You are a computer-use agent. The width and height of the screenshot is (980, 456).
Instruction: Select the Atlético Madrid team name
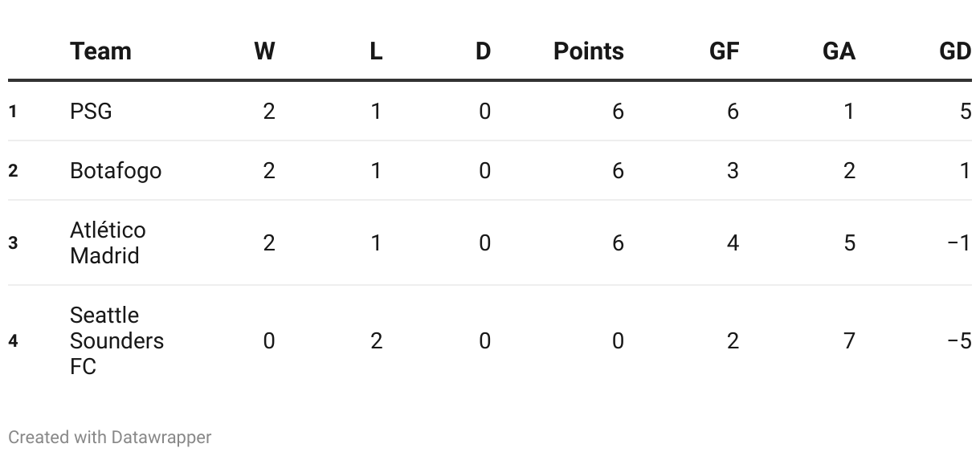pos(108,242)
